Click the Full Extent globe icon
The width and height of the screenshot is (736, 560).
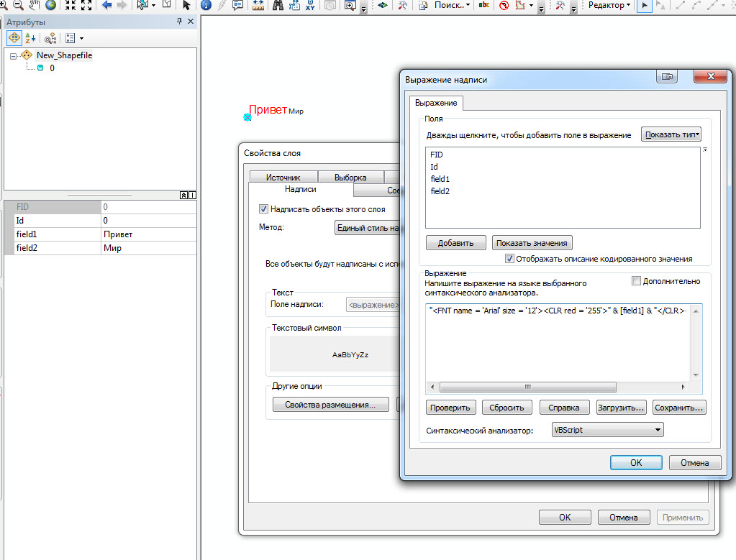click(50, 5)
